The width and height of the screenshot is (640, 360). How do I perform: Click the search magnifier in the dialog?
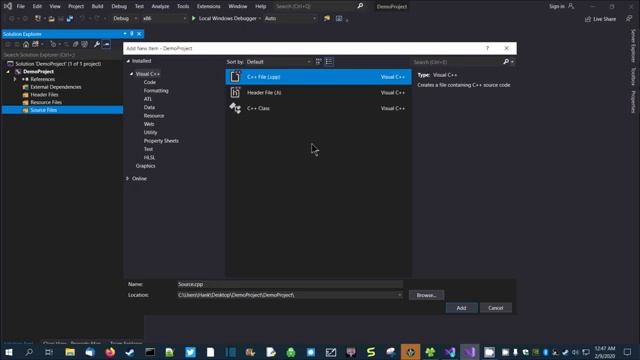pyautogui.click(x=506, y=62)
